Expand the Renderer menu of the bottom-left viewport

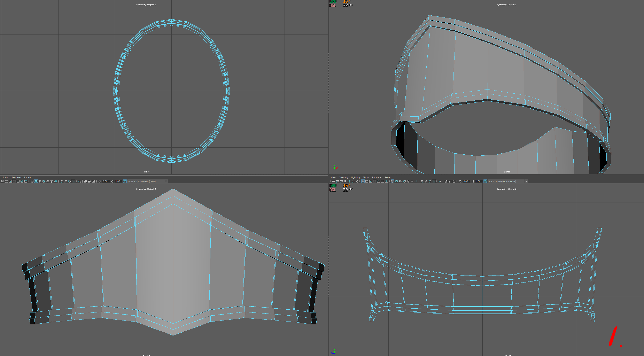tap(16, 177)
